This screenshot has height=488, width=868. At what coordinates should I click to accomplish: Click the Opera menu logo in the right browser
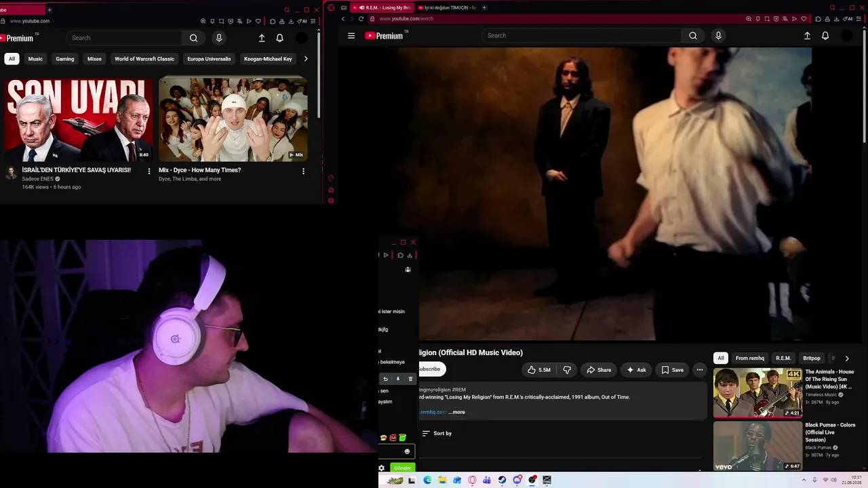pos(331,7)
